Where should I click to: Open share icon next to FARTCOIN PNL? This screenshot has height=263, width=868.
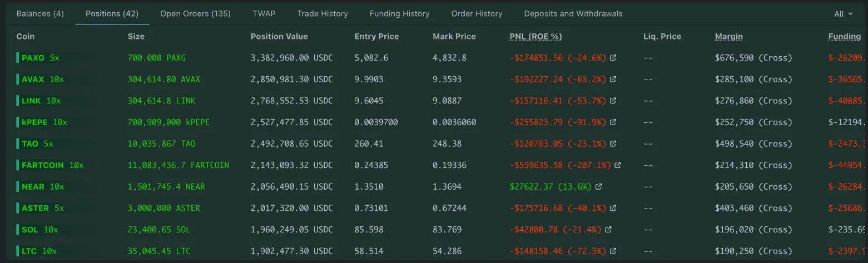[617, 165]
